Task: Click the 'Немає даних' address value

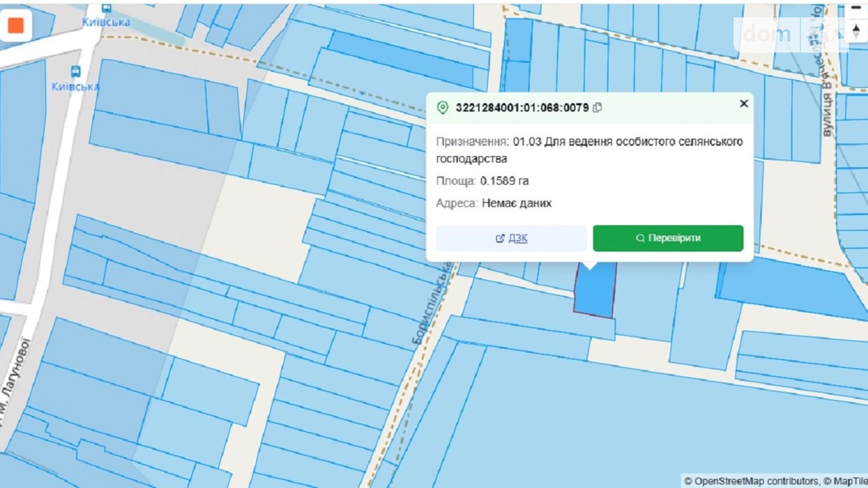Action: click(517, 203)
